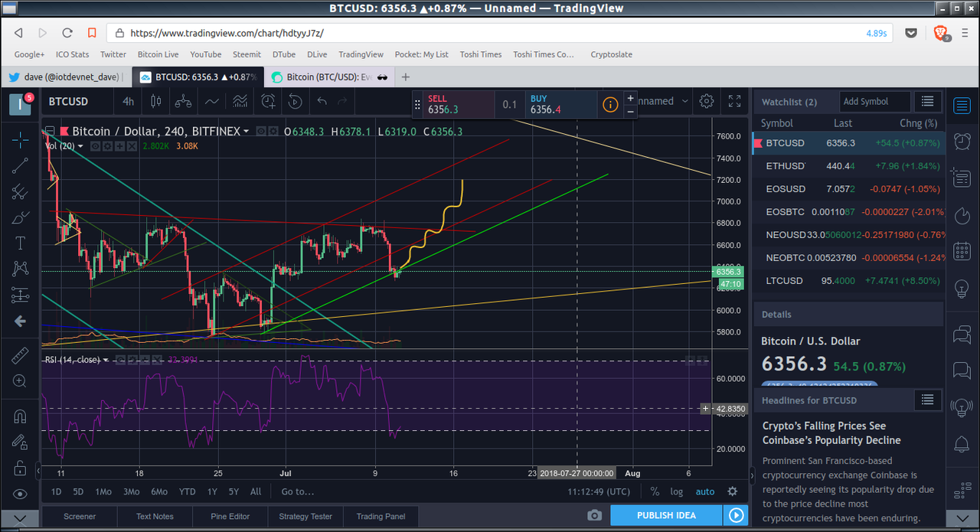Collapse the chart legend with minus box
Image resolution: width=980 pixels, height=532 pixels.
[49, 132]
